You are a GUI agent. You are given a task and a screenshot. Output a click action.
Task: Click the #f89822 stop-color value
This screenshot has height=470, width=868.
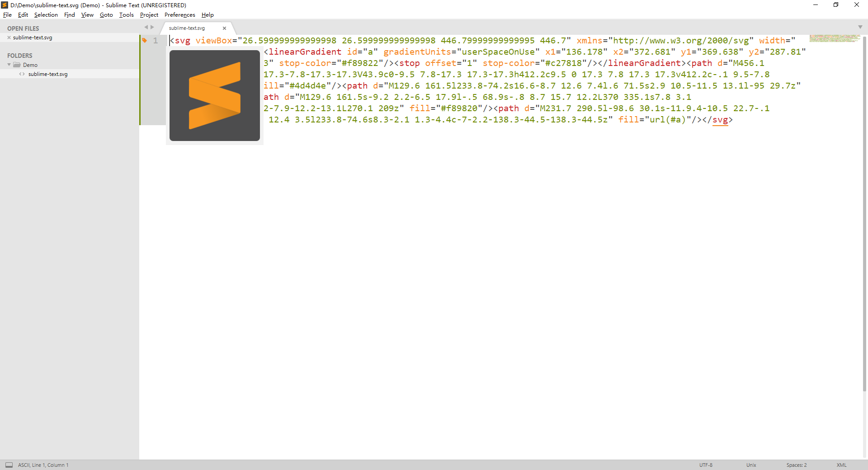pyautogui.click(x=360, y=63)
